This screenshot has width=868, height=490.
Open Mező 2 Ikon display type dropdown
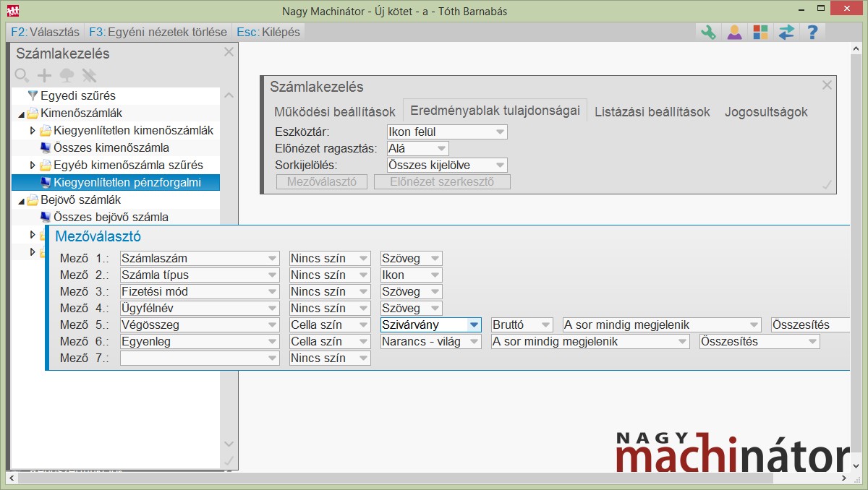[x=411, y=275]
